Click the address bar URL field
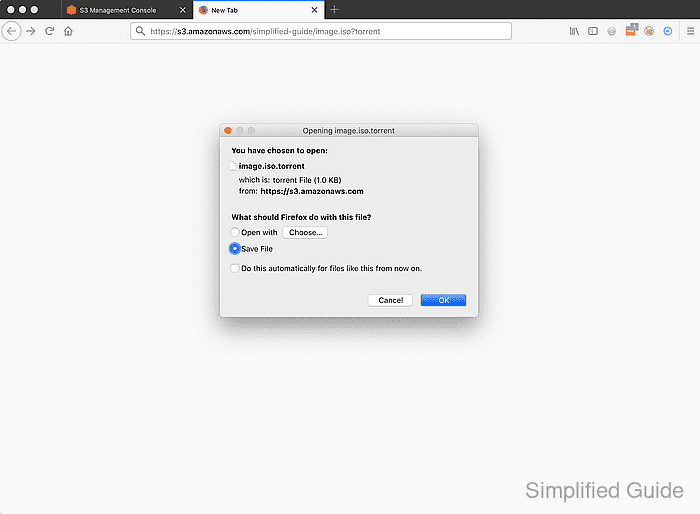The image size is (700, 514). [x=321, y=31]
